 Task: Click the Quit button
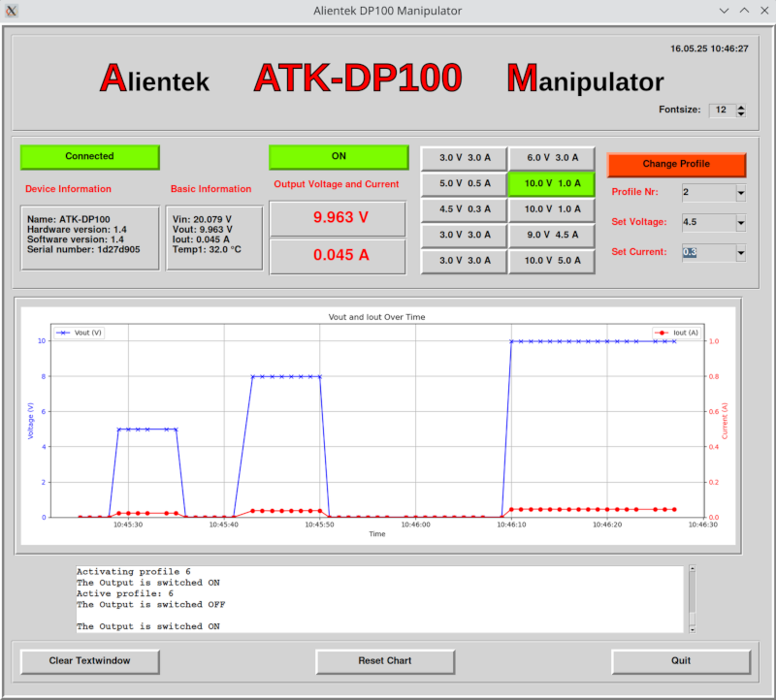coord(680,661)
